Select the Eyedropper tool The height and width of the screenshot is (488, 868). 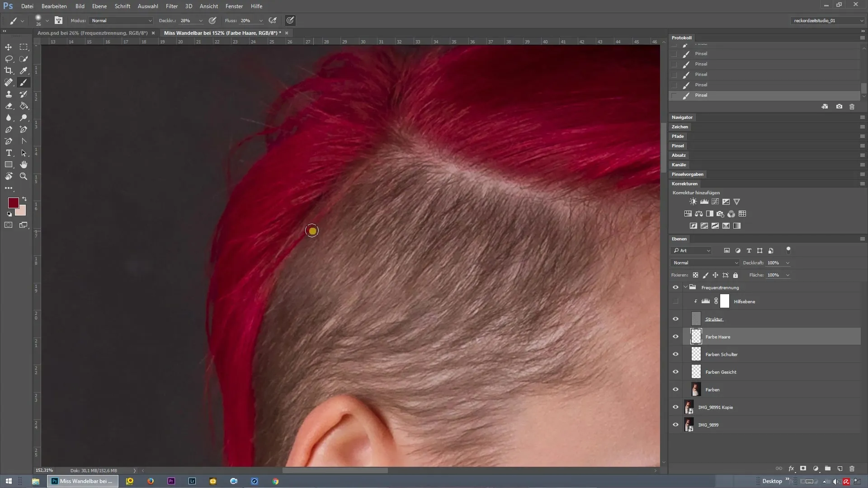tap(24, 70)
